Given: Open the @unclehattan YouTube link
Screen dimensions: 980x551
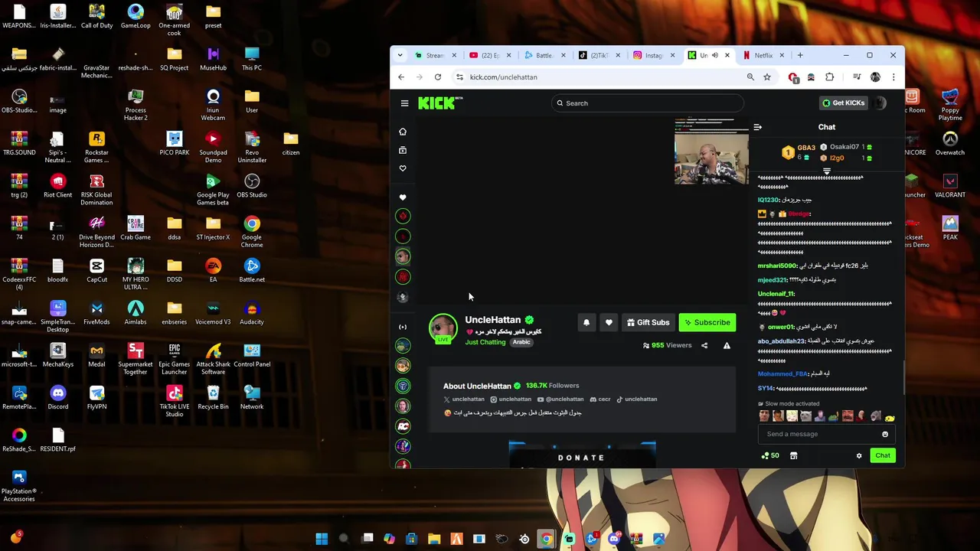Looking at the screenshot, I should (x=560, y=399).
